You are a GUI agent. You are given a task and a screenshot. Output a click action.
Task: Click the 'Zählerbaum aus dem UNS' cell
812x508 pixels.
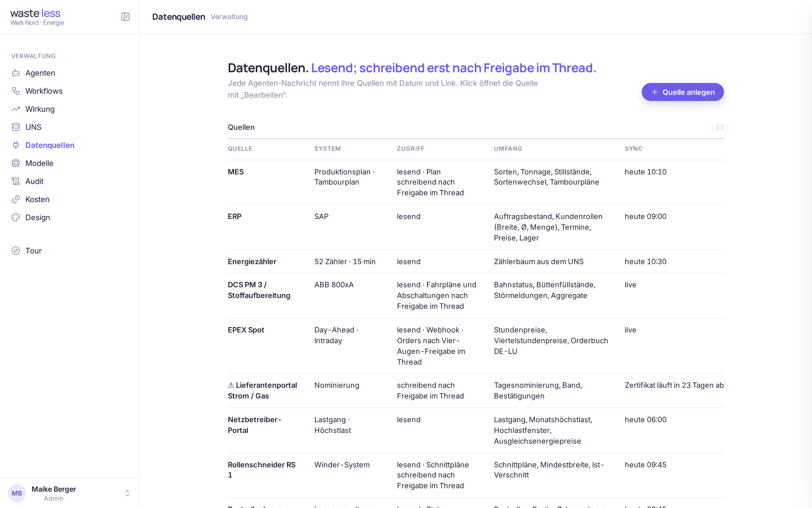pyautogui.click(x=539, y=262)
